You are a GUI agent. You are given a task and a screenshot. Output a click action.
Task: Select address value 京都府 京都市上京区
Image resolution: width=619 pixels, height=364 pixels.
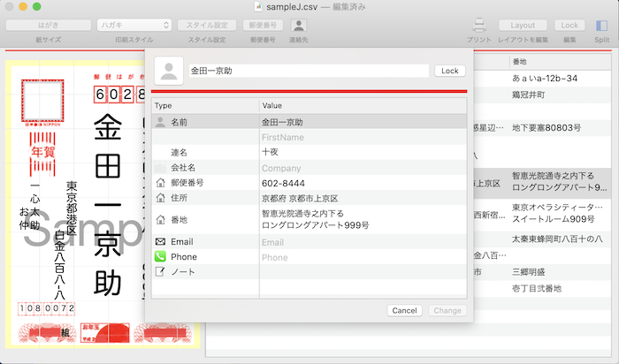[x=300, y=199]
